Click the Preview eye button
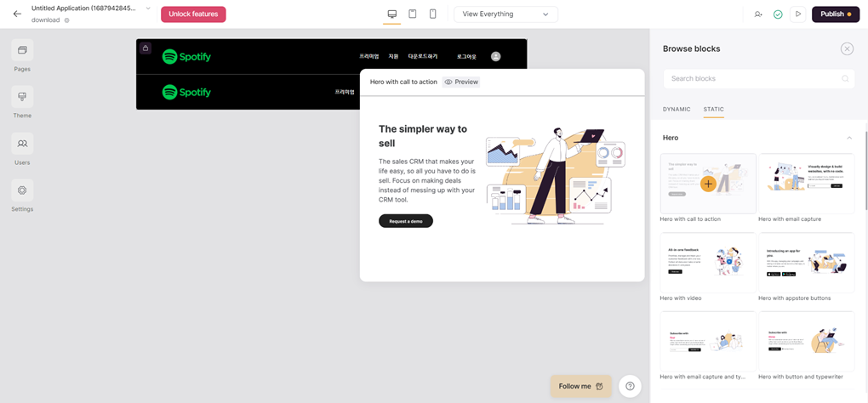The width and height of the screenshot is (868, 403). point(461,82)
